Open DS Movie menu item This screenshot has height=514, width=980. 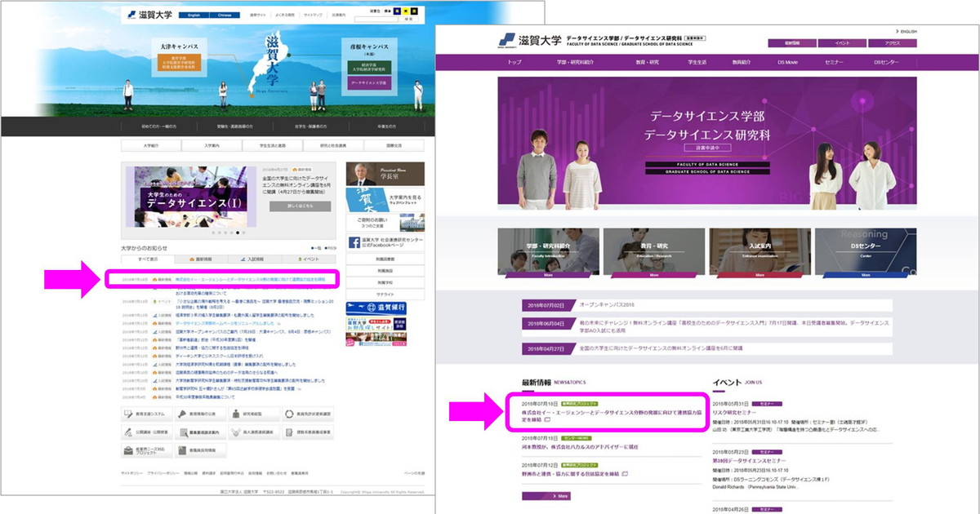point(786,62)
